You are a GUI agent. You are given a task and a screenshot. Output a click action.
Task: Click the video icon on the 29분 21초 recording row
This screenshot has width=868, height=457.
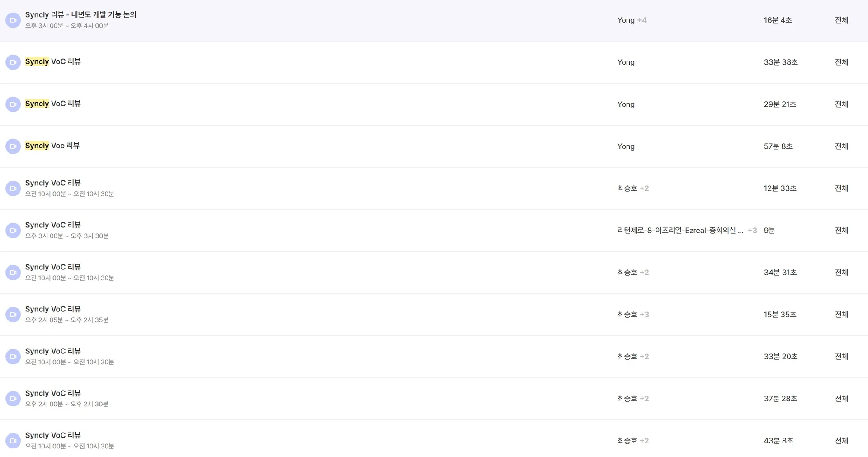(13, 104)
